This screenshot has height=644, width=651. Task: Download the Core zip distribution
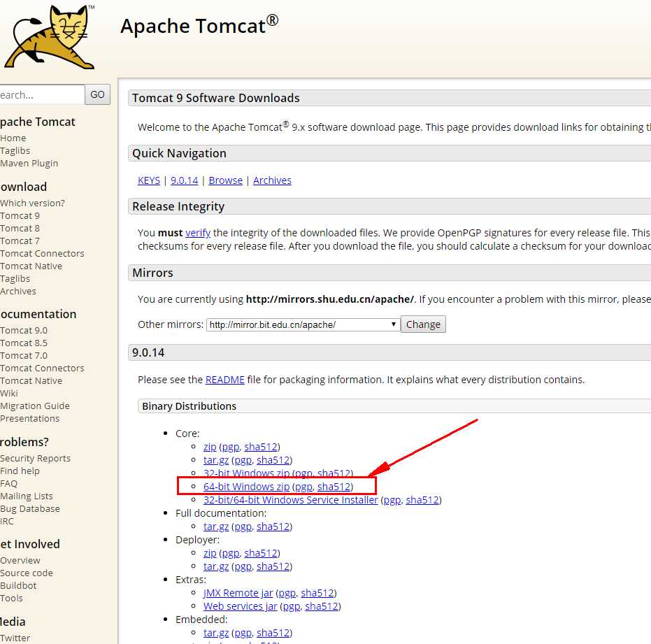pyautogui.click(x=210, y=448)
